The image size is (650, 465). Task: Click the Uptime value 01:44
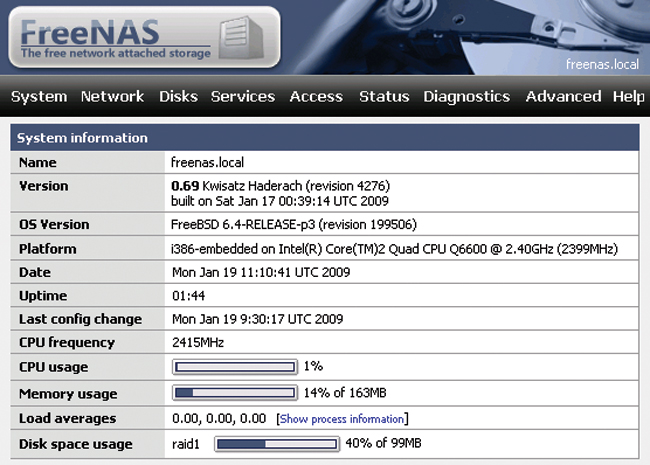click(x=189, y=295)
